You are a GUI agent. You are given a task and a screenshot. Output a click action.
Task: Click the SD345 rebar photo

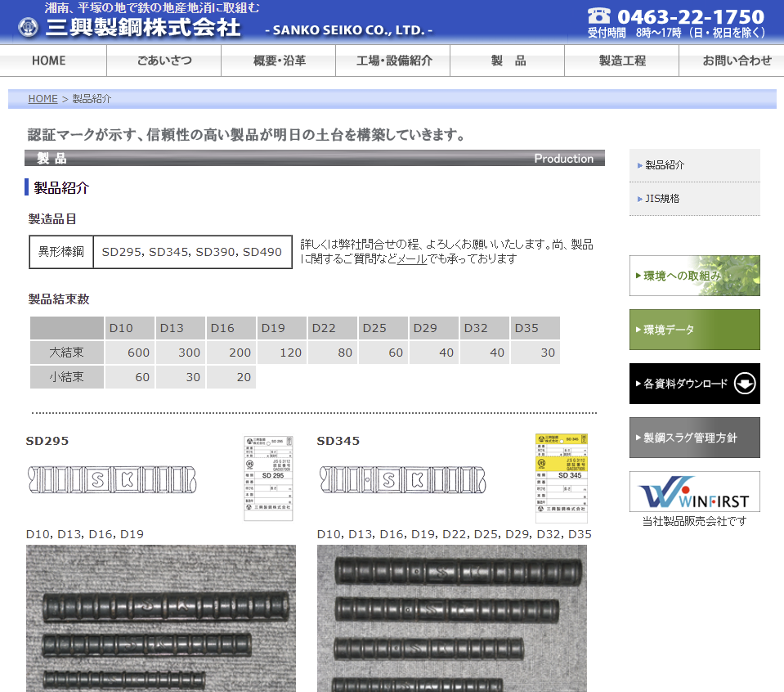click(x=451, y=618)
